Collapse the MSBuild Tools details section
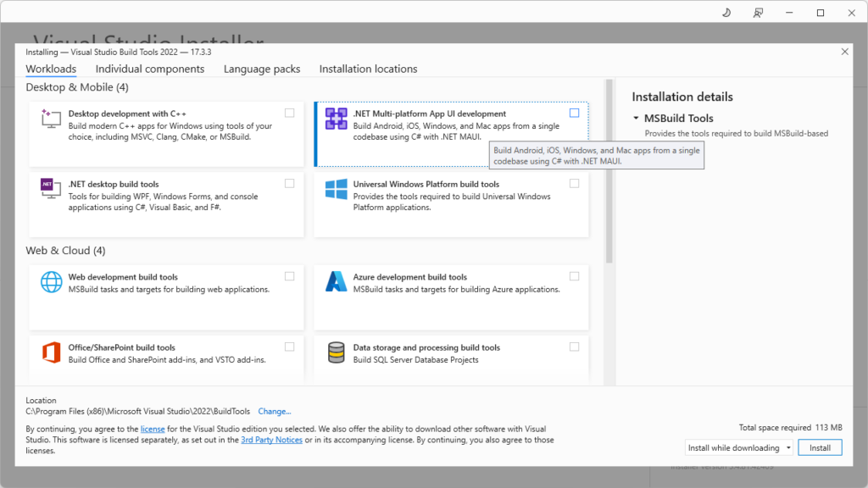Screen dimensions: 868x488 pyautogui.click(x=636, y=118)
